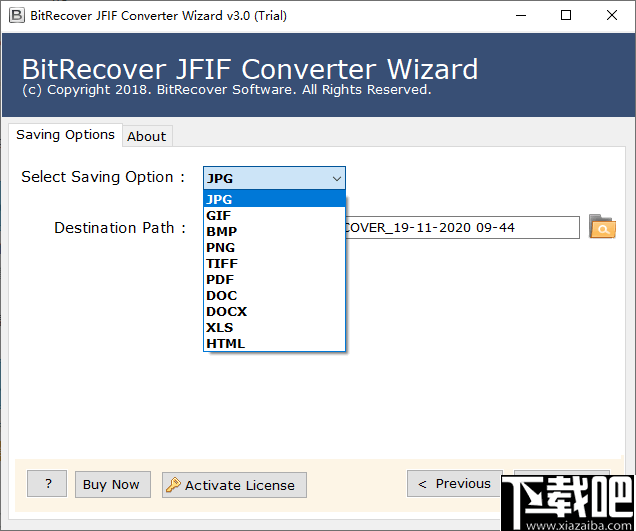
Task: Choose GIF from the saving options list
Action: 274,215
